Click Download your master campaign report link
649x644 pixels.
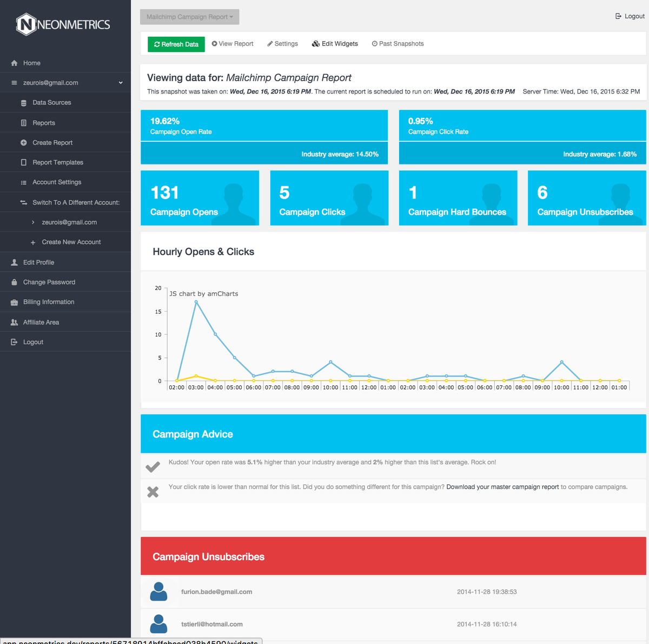pyautogui.click(x=502, y=487)
